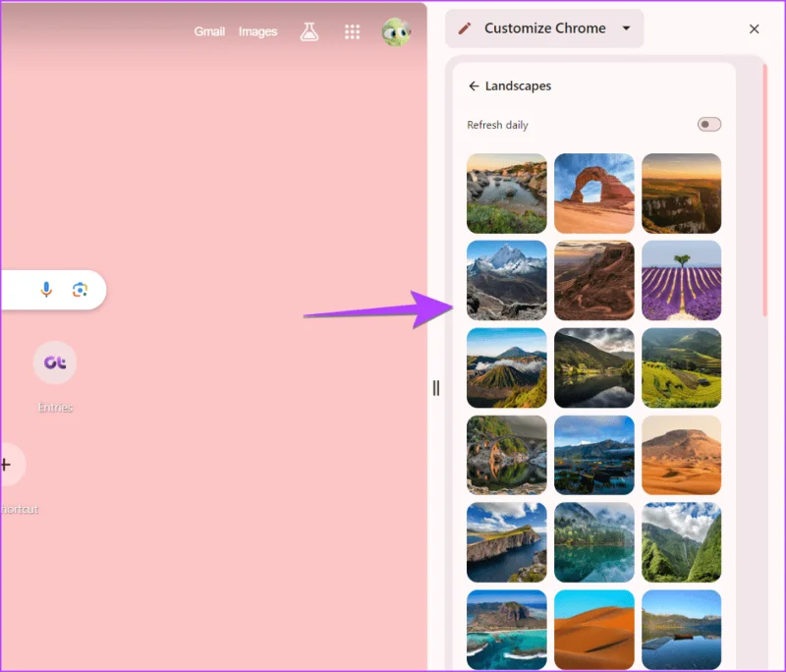
Task: Click the side panel resize handle
Action: (436, 388)
